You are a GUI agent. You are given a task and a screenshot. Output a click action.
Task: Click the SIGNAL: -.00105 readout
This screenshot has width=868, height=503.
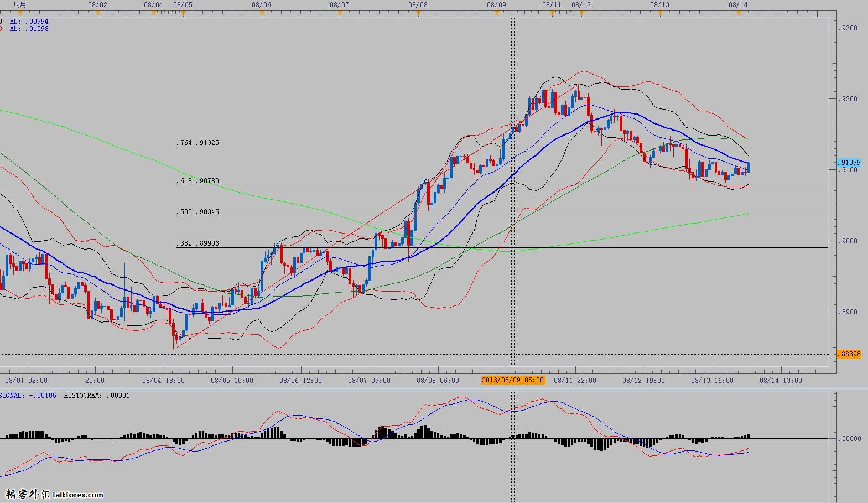pos(28,396)
